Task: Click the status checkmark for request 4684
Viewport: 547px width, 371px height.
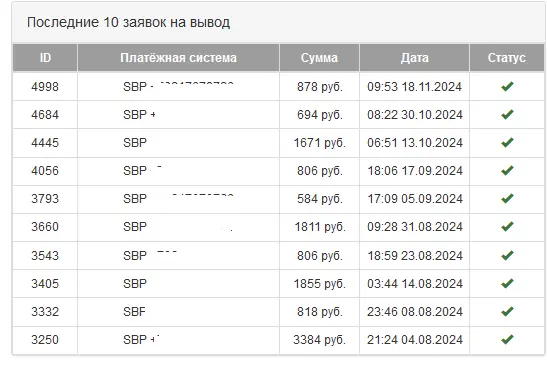Action: click(x=507, y=114)
